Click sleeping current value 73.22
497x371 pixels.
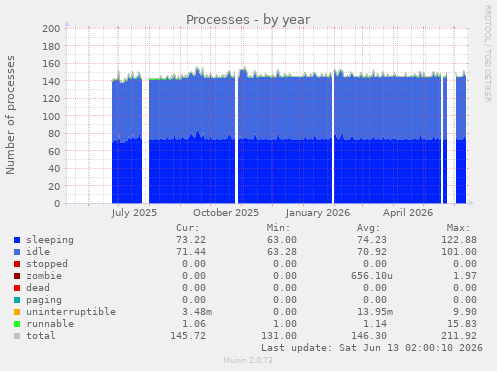pyautogui.click(x=191, y=240)
